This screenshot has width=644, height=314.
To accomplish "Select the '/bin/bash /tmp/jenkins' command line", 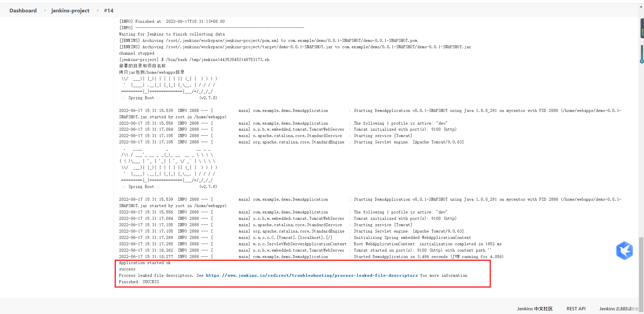I will (x=194, y=60).
